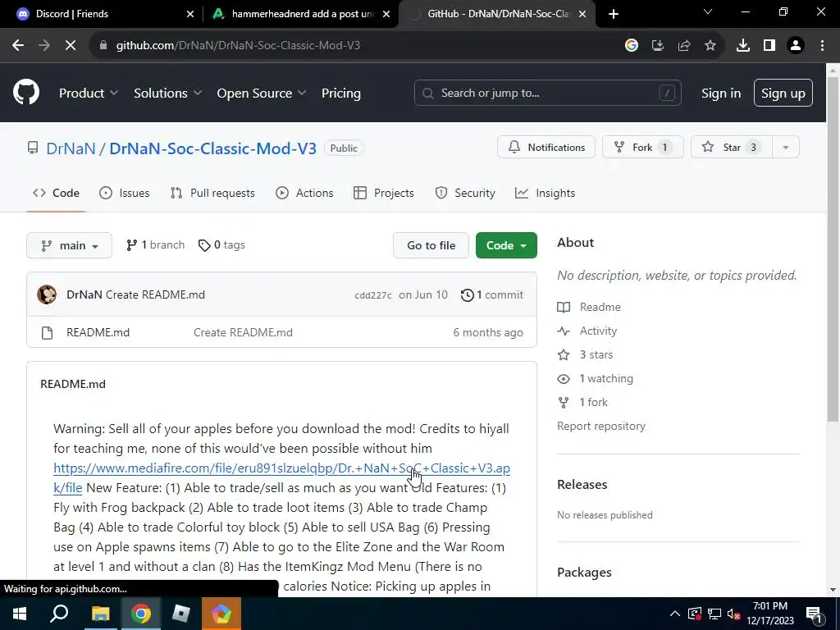Open the Star lists dropdown arrow
The width and height of the screenshot is (840, 630).
click(785, 148)
